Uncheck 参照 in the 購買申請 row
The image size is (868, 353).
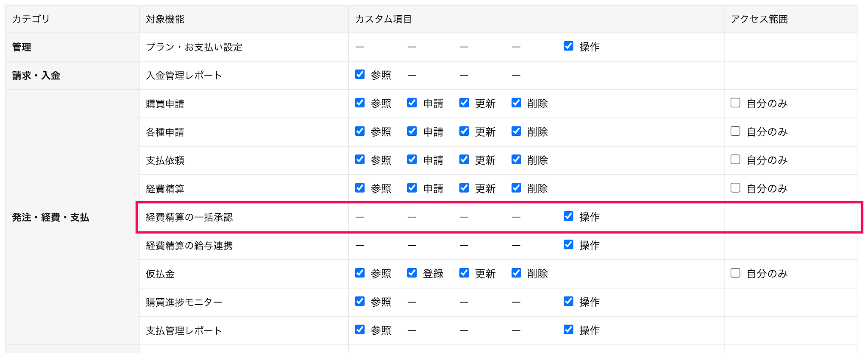click(360, 103)
